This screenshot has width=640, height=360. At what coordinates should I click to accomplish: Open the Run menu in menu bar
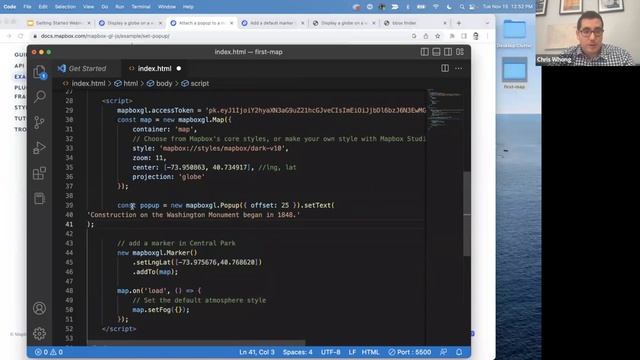120,7
